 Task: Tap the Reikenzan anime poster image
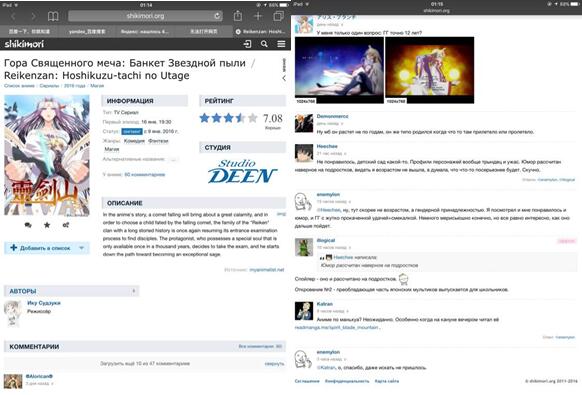click(47, 155)
